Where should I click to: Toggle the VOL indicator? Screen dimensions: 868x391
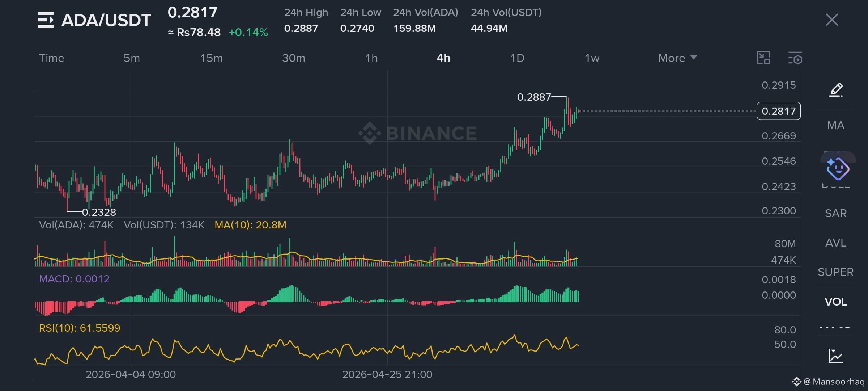(836, 302)
